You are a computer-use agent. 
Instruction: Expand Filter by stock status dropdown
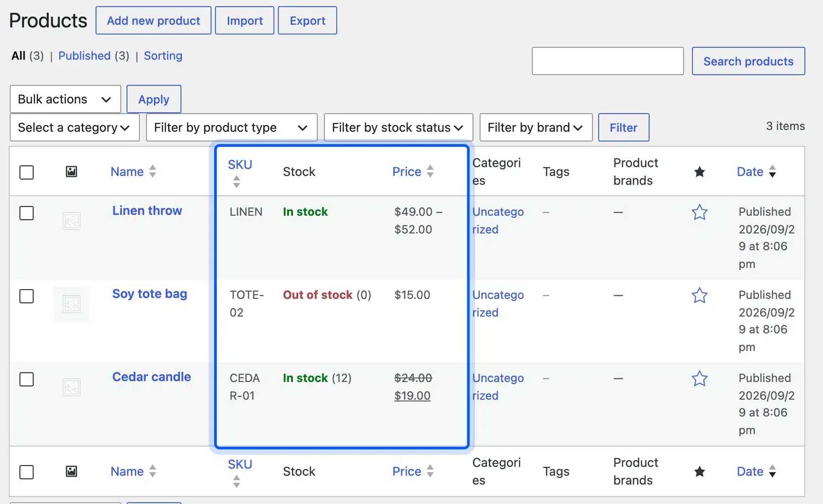coord(398,127)
